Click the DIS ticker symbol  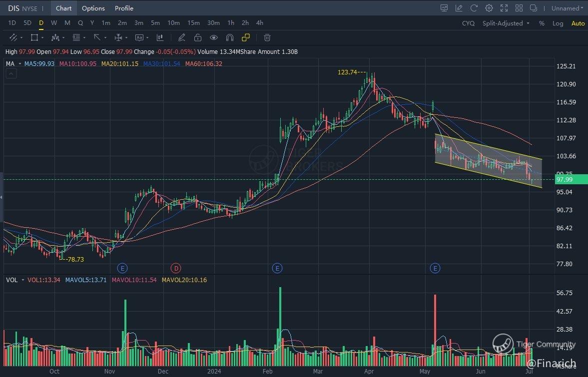pyautogui.click(x=13, y=8)
